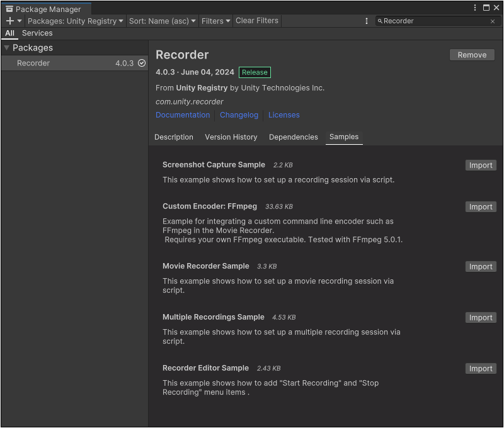Open the Packages: Unity Registry dropdown
The height and width of the screenshot is (428, 504).
[x=76, y=21]
